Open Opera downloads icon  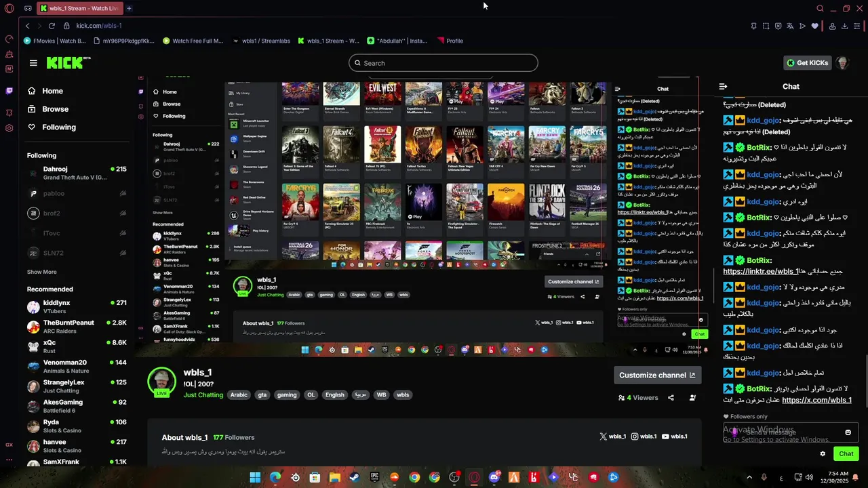(845, 26)
